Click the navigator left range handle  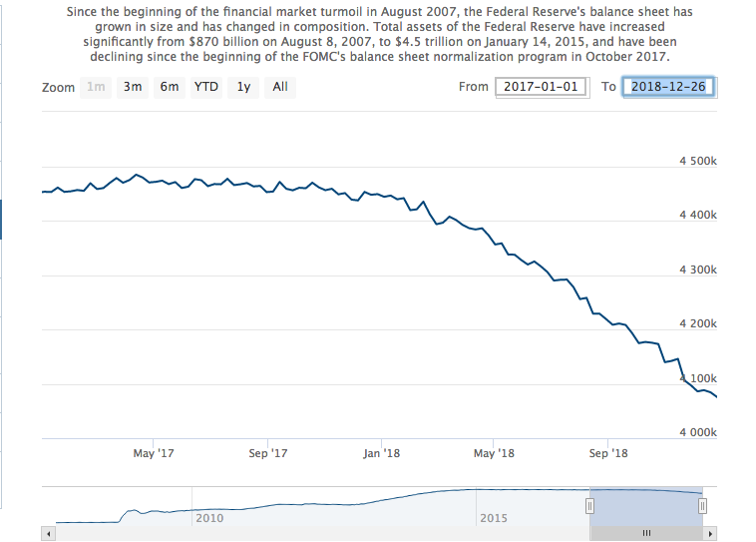589,506
